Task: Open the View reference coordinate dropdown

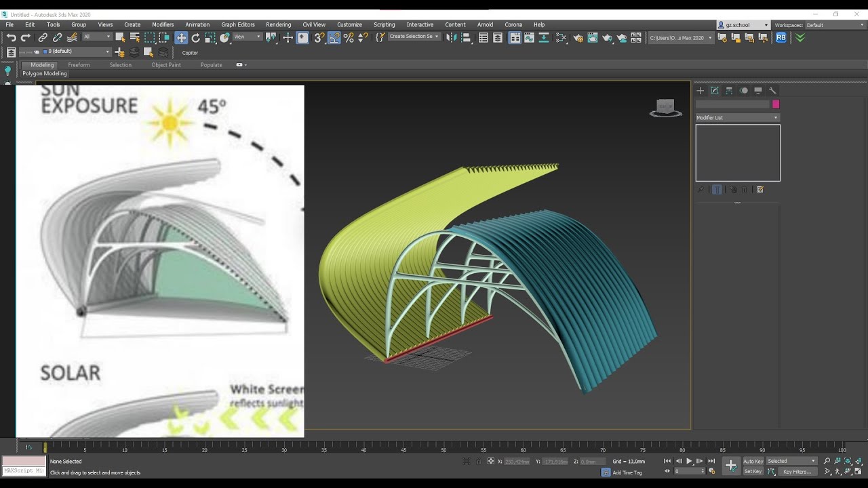Action: [x=248, y=37]
